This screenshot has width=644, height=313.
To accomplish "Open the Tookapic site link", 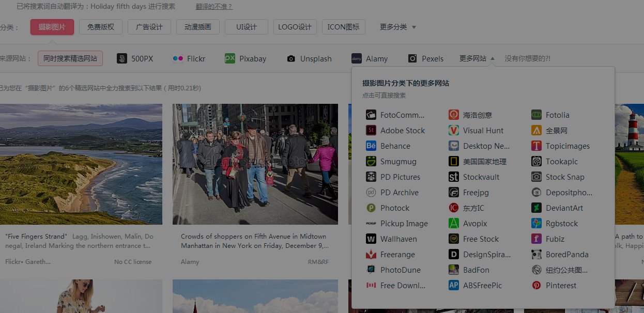I will [555, 161].
